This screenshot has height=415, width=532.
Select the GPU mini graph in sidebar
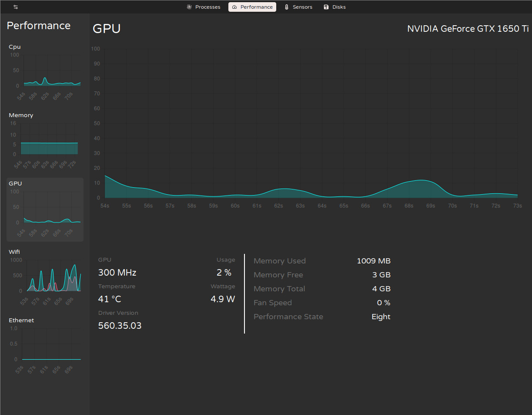point(45,209)
